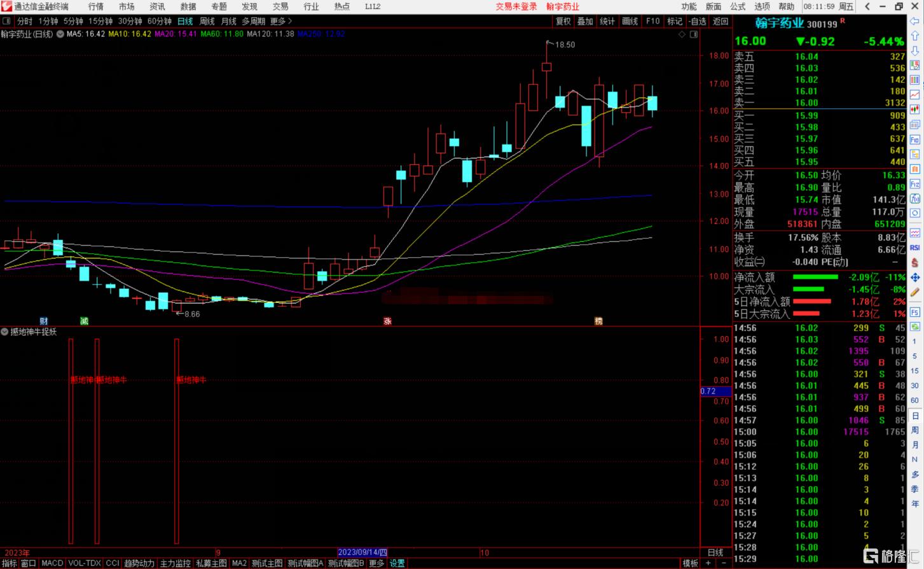Open the line chart icon in right sidebar
Screen dimensions: 924x569
click(x=915, y=95)
